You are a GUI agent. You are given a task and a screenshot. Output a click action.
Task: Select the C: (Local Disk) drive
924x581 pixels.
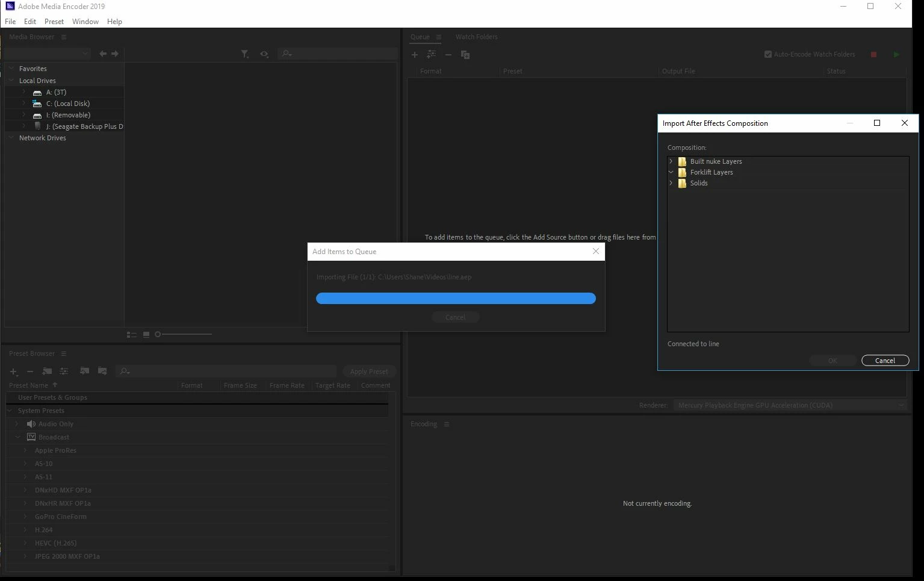point(67,104)
